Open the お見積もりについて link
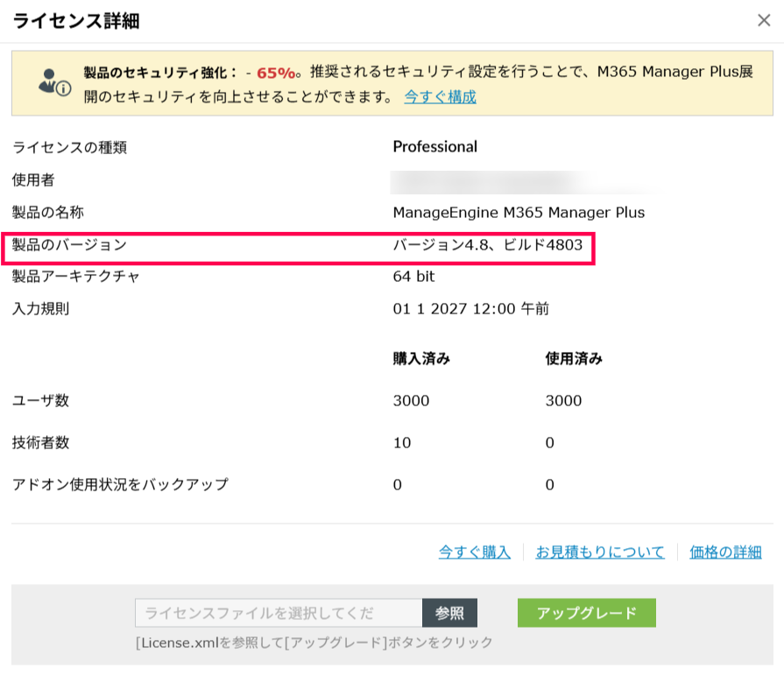The width and height of the screenshot is (784, 675). point(600,552)
